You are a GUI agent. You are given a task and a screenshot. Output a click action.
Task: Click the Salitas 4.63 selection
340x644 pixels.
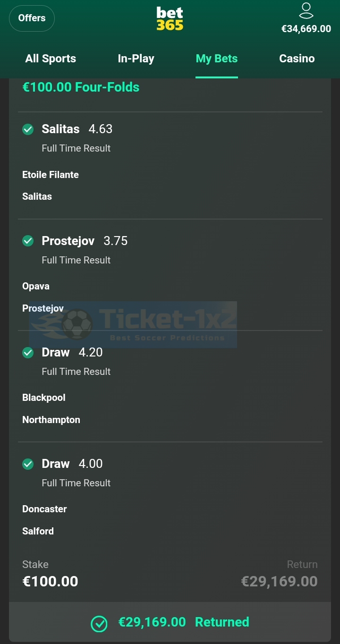(x=77, y=129)
